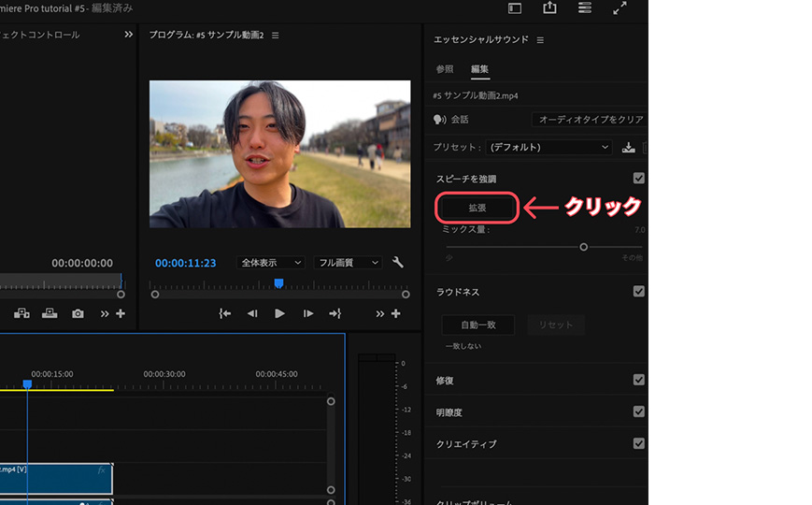This screenshot has width=812, height=505.
Task: Step forward one frame in Program monitor
Action: (307, 313)
